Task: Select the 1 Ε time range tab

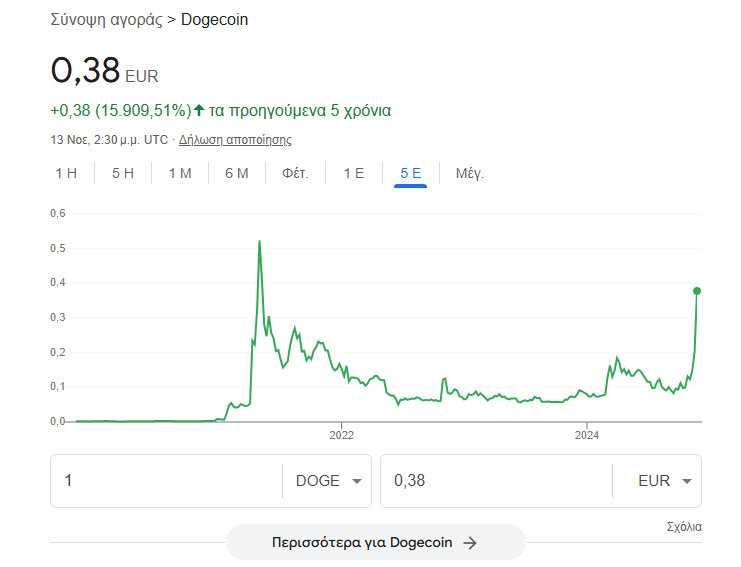Action: [354, 173]
